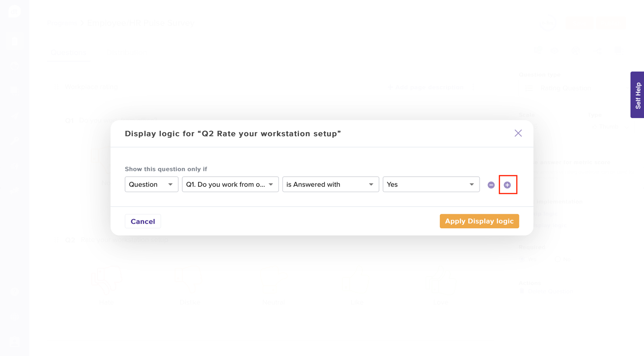Select the Required Yes radio button

pos(522,259)
